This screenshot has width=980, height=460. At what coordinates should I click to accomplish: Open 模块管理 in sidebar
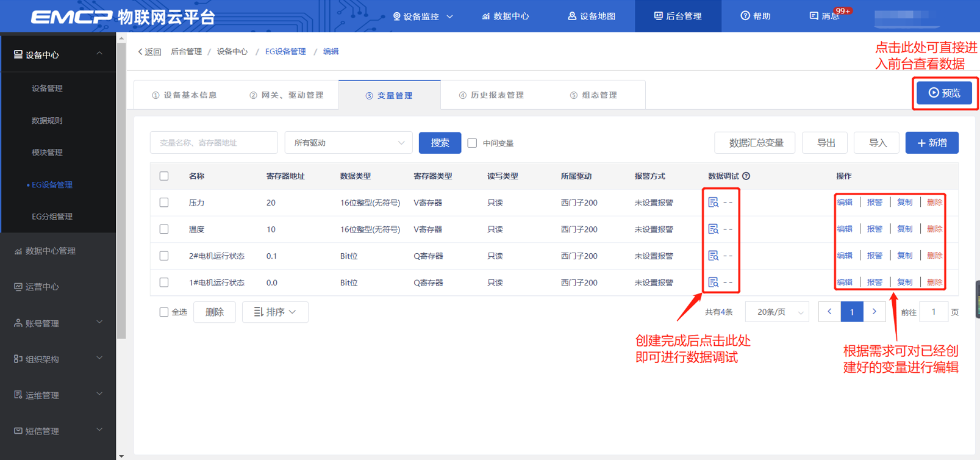click(x=47, y=153)
